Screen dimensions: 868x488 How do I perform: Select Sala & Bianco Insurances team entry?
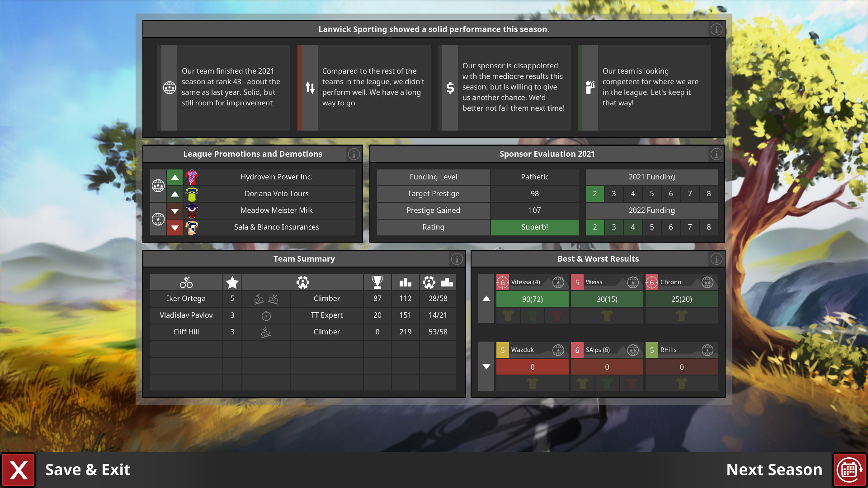click(276, 227)
